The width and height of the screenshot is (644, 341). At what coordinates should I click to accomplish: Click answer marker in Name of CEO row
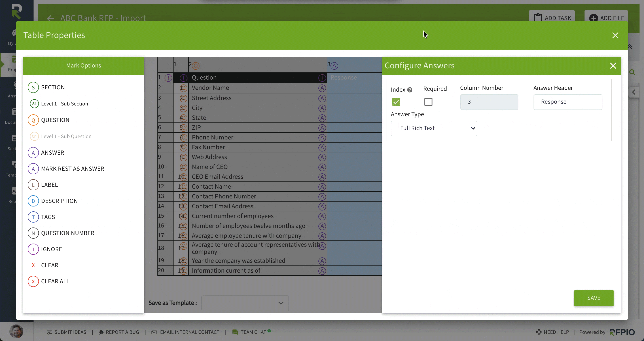coord(322,167)
